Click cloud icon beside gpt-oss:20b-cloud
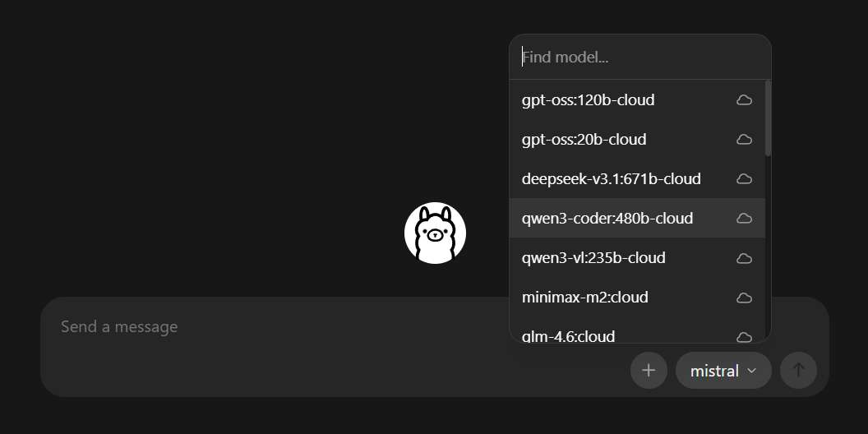The height and width of the screenshot is (434, 868). (744, 140)
